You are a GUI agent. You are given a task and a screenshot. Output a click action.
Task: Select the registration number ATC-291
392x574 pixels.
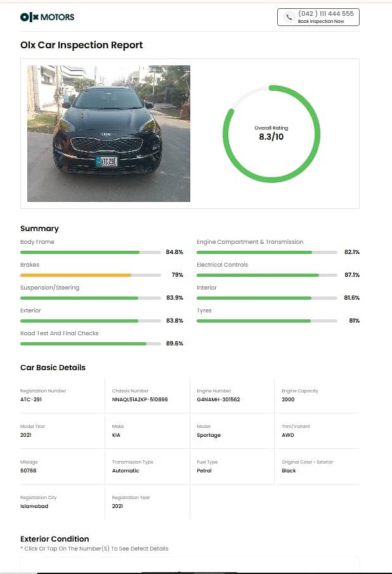pyautogui.click(x=31, y=399)
